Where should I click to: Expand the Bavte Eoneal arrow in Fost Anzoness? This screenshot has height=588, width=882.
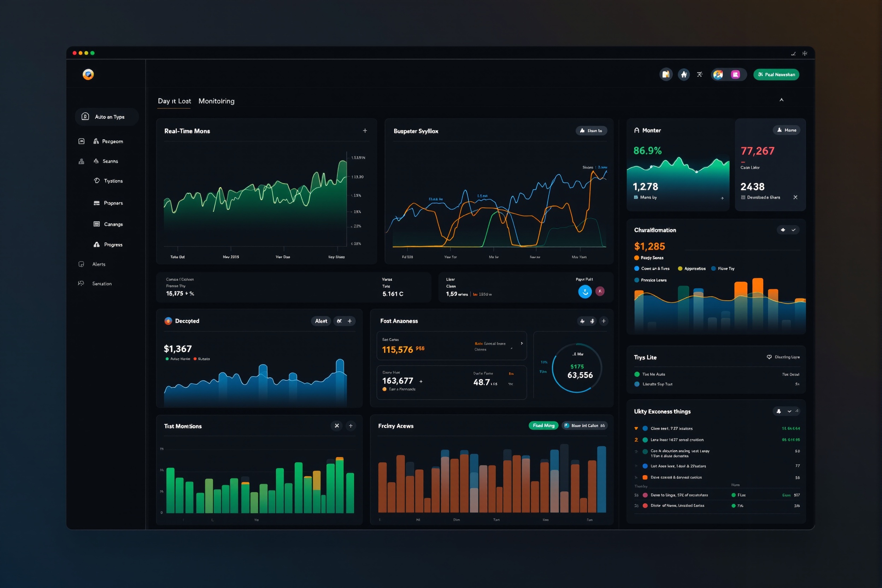click(x=522, y=343)
